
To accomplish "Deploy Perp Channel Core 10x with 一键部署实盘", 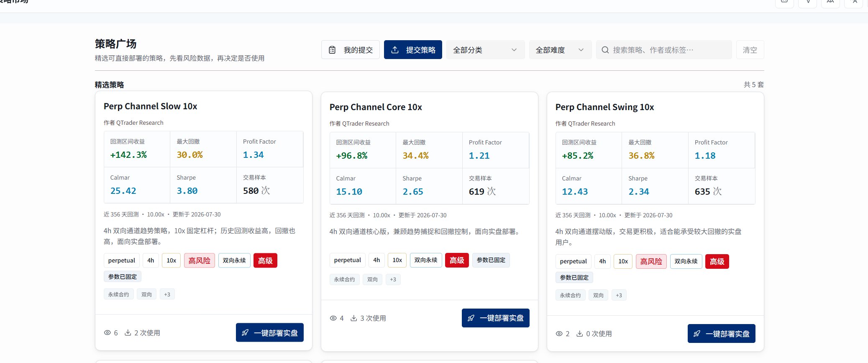I will (x=496, y=318).
